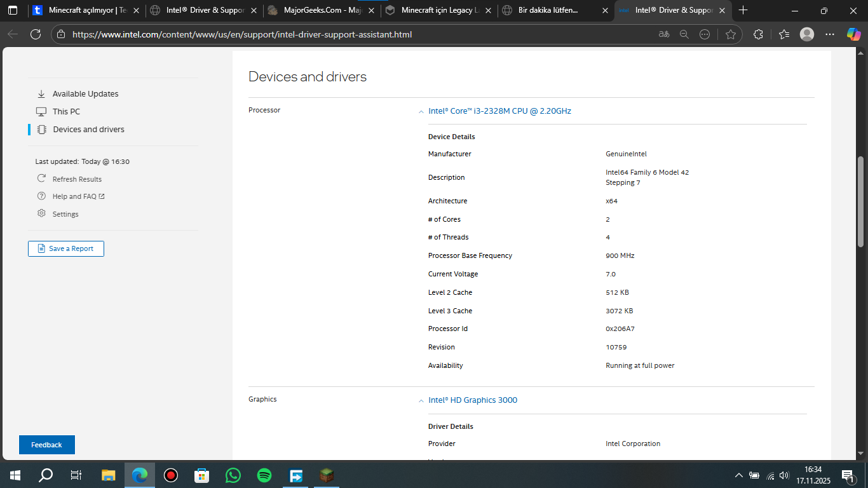Image resolution: width=868 pixels, height=488 pixels.
Task: Collapse the Intel HD Graphics 3000 section
Action: point(421,401)
